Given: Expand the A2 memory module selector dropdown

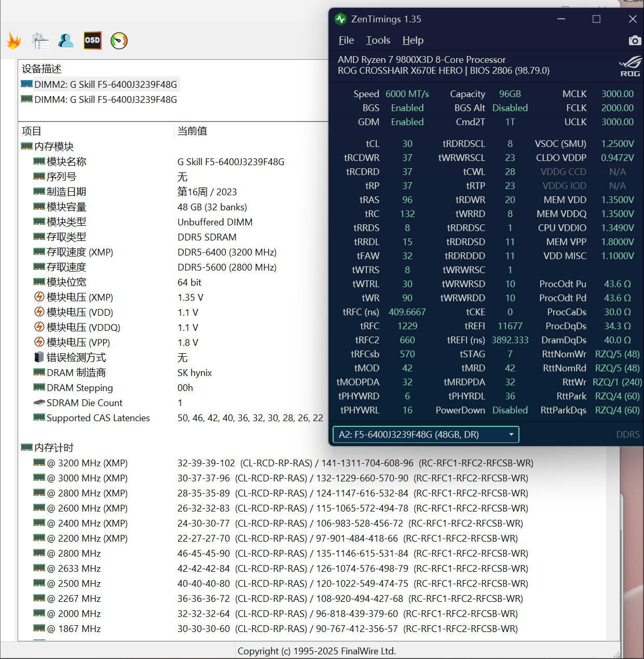Looking at the screenshot, I should pyautogui.click(x=425, y=435).
